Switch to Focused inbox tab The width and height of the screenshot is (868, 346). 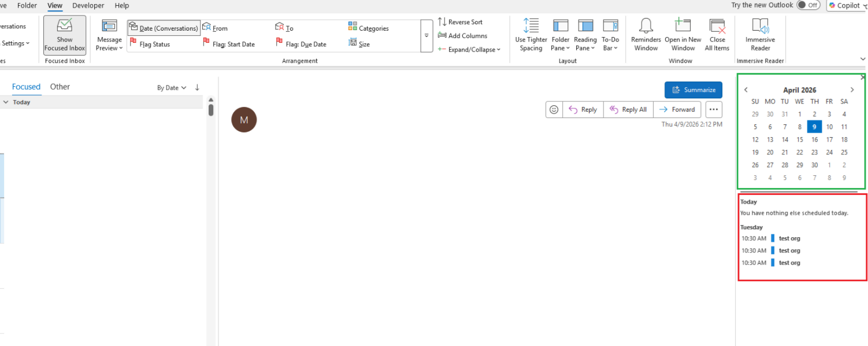click(26, 87)
